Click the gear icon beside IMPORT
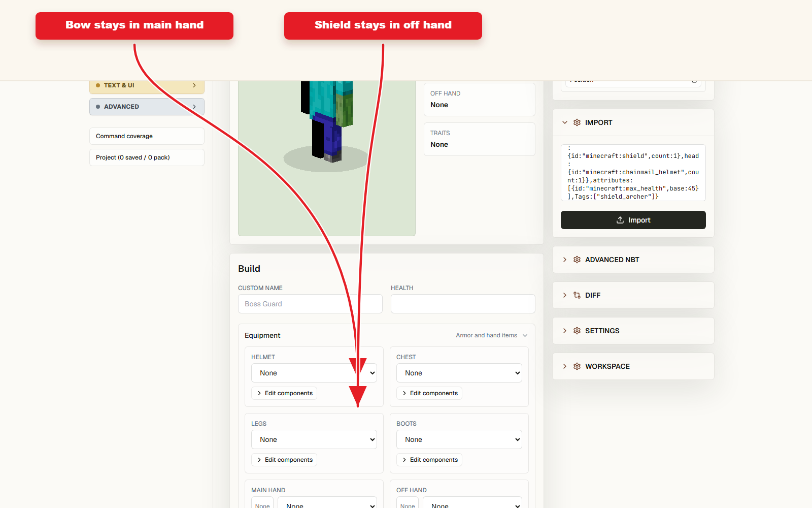This screenshot has height=508, width=812. coord(577,122)
